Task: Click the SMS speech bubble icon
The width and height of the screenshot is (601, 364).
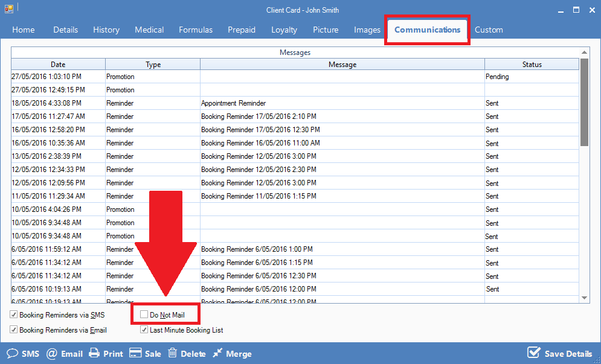Action: coord(12,354)
